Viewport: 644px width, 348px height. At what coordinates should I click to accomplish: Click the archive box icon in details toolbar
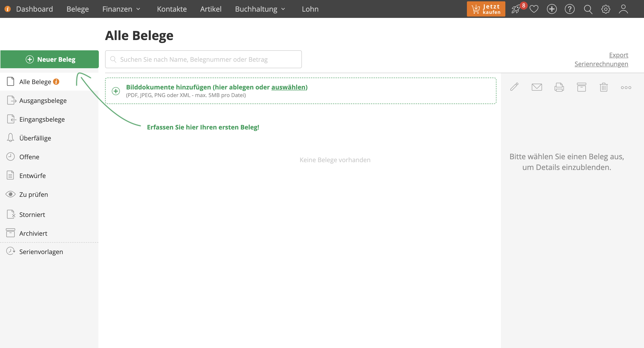[x=581, y=87]
